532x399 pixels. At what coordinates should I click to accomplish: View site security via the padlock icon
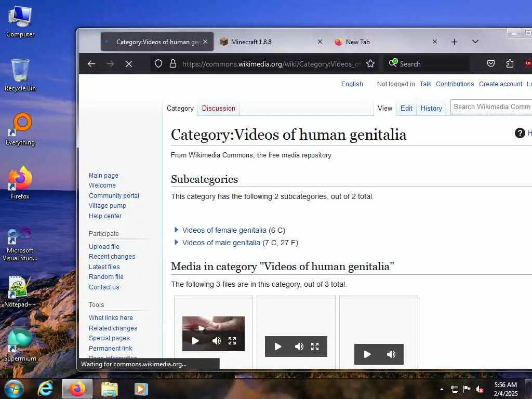coord(173,64)
